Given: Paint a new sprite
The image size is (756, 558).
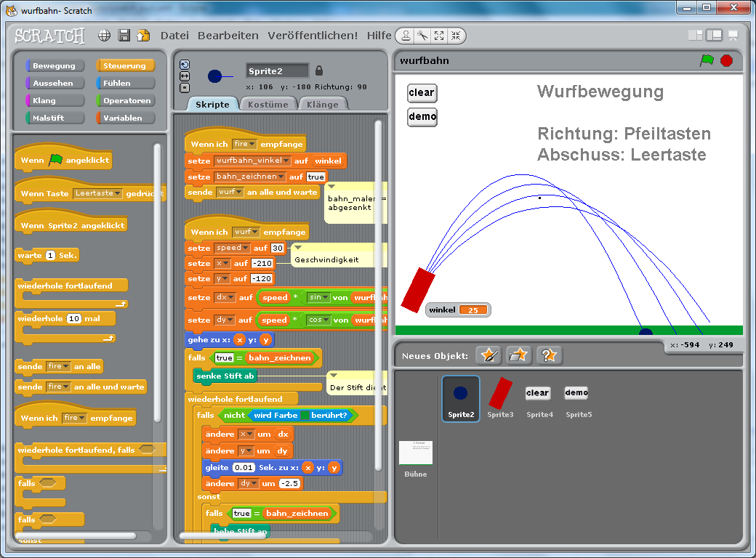Looking at the screenshot, I should click(x=489, y=355).
